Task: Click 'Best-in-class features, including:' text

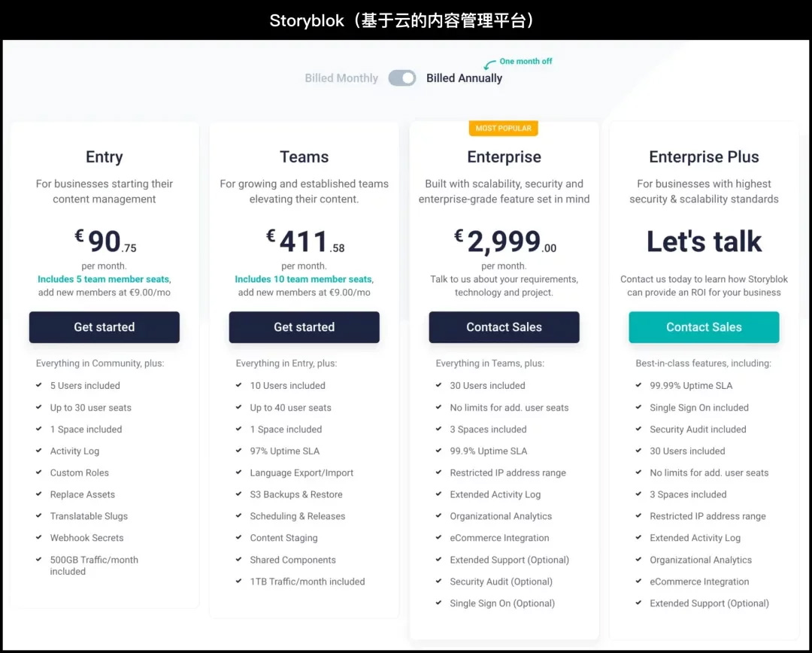Action: click(x=703, y=363)
